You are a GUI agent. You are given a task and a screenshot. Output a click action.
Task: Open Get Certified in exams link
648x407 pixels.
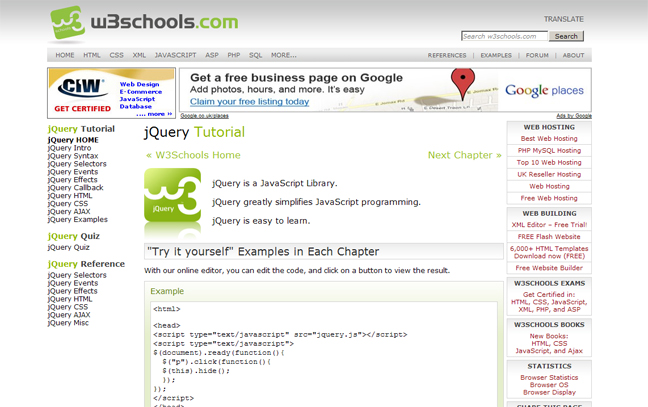(549, 302)
